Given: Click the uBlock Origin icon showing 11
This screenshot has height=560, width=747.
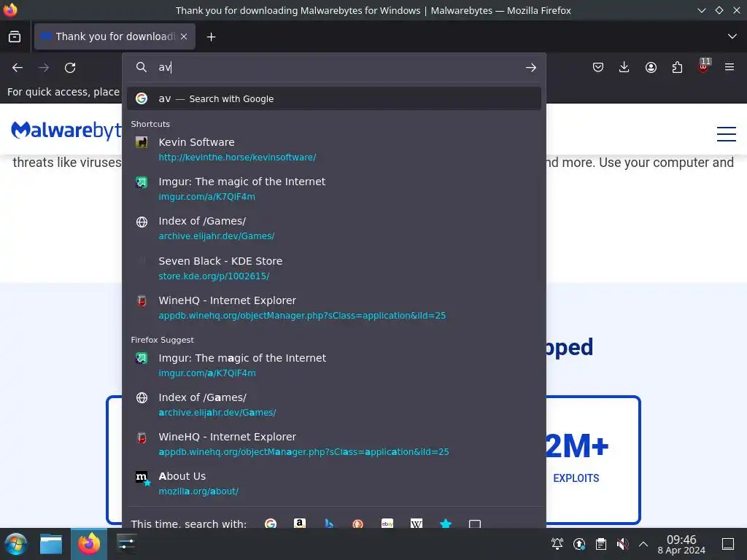Looking at the screenshot, I should click(704, 66).
